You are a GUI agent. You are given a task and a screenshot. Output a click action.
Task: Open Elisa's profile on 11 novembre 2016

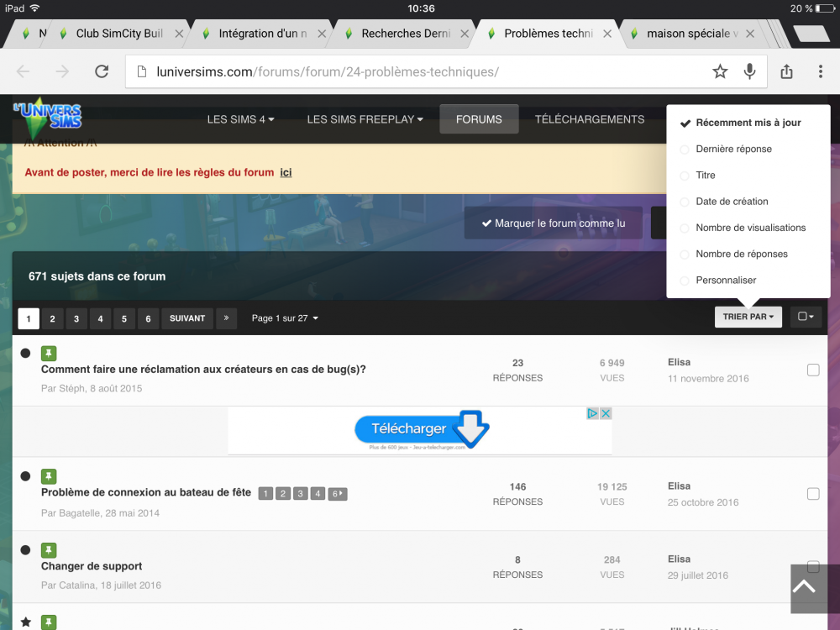[x=679, y=362]
